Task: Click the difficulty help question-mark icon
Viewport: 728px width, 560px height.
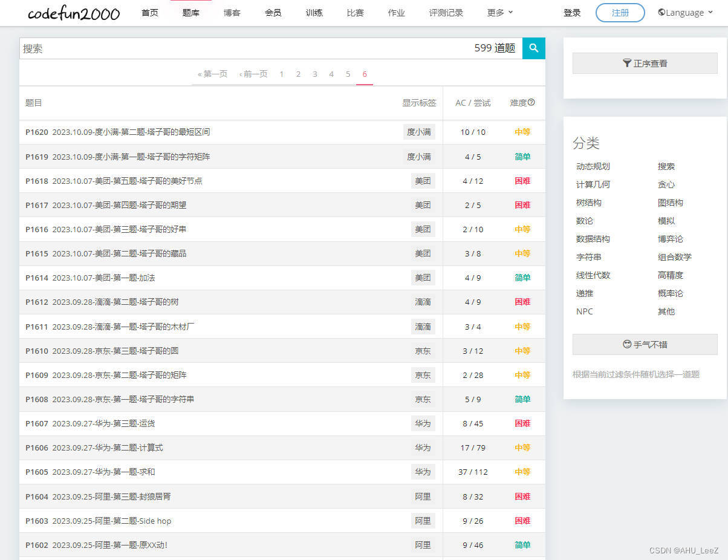Action: click(x=531, y=103)
